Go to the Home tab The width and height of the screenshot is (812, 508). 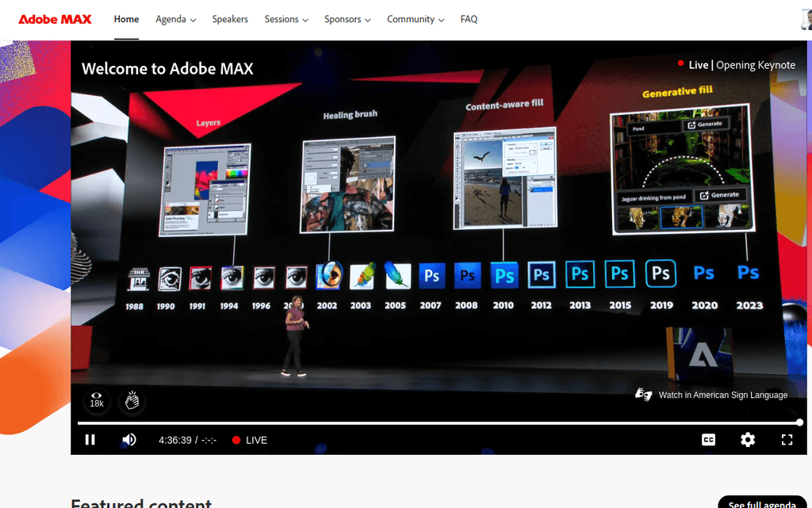point(126,19)
